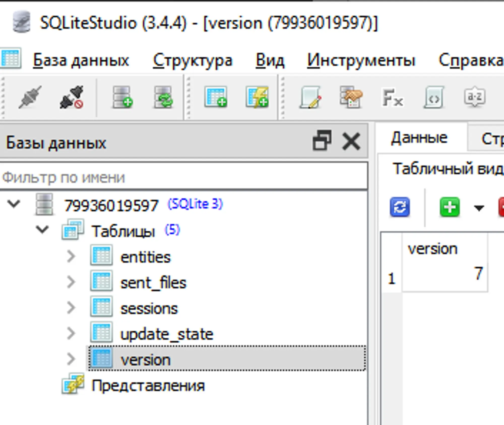
Task: Click the undock Databases panel icon
Action: pos(322,140)
